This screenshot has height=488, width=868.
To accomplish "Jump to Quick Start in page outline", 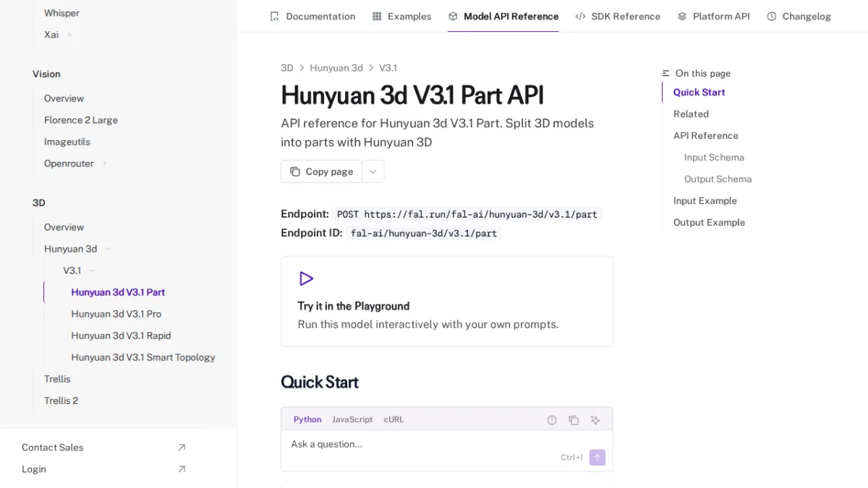I will tap(699, 92).
